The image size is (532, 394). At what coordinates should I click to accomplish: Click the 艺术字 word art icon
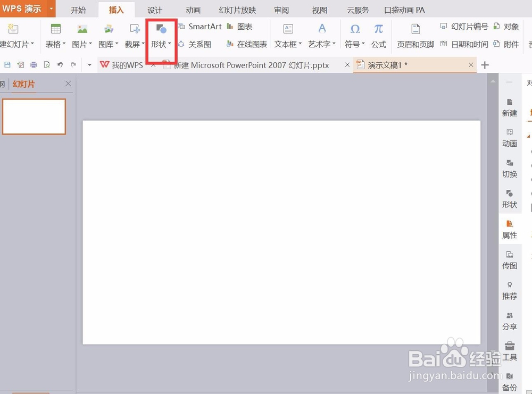click(x=322, y=29)
